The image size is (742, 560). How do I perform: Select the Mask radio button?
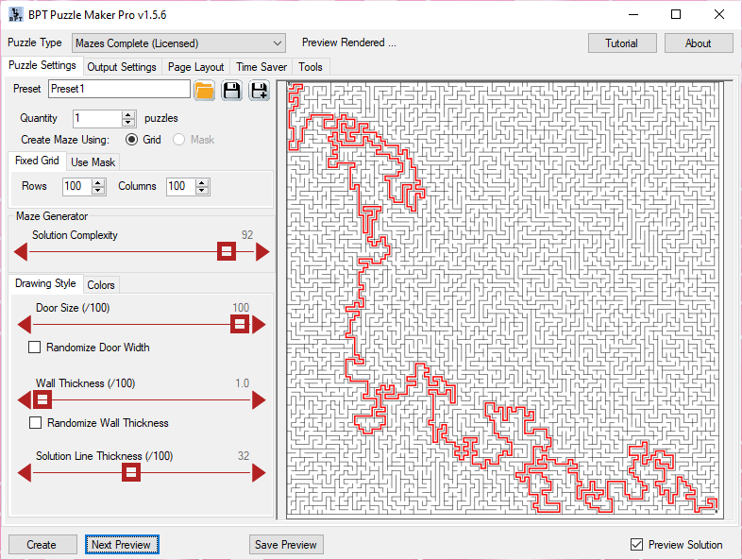pos(178,140)
